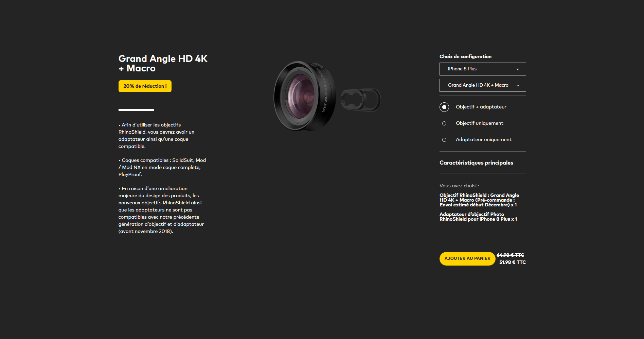The image size is (644, 339).
Task: Click the wide-angle lens product image
Action: pyautogui.click(x=305, y=96)
